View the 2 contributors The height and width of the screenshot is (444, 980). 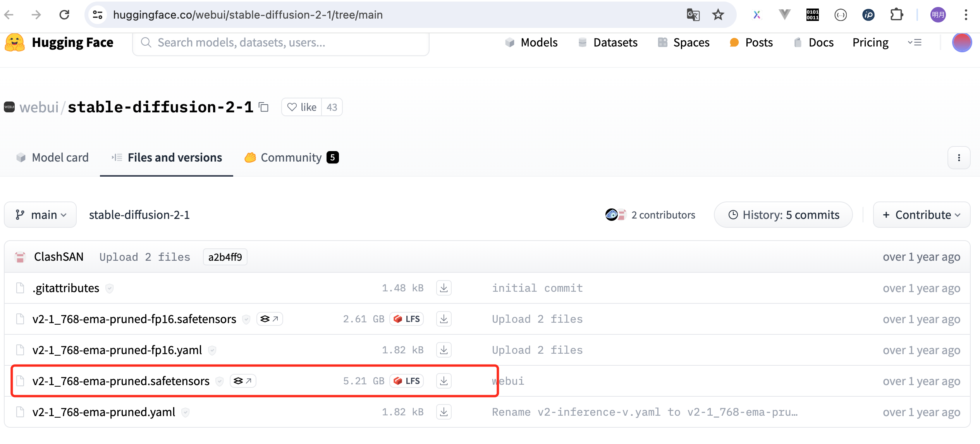(650, 215)
